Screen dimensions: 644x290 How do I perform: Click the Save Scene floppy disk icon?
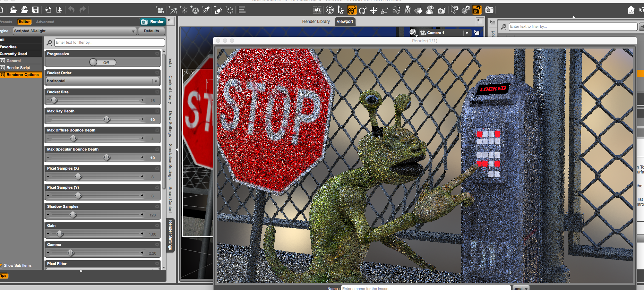pyautogui.click(x=35, y=10)
